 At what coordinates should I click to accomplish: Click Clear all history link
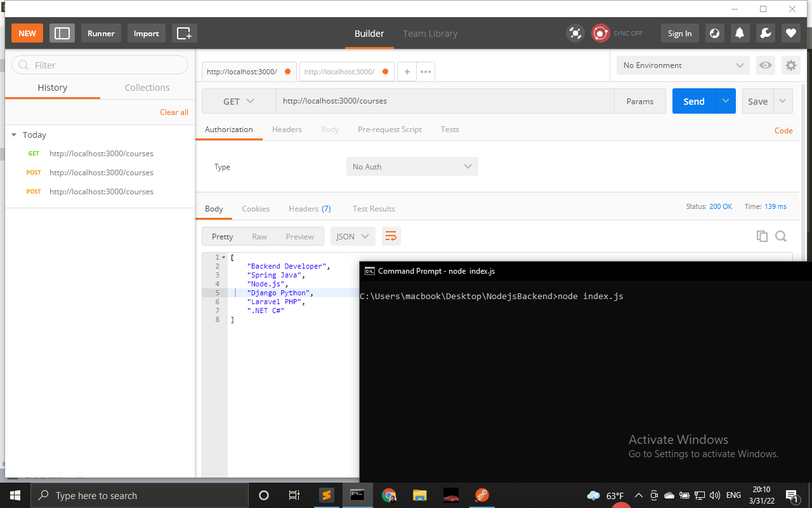pos(174,112)
